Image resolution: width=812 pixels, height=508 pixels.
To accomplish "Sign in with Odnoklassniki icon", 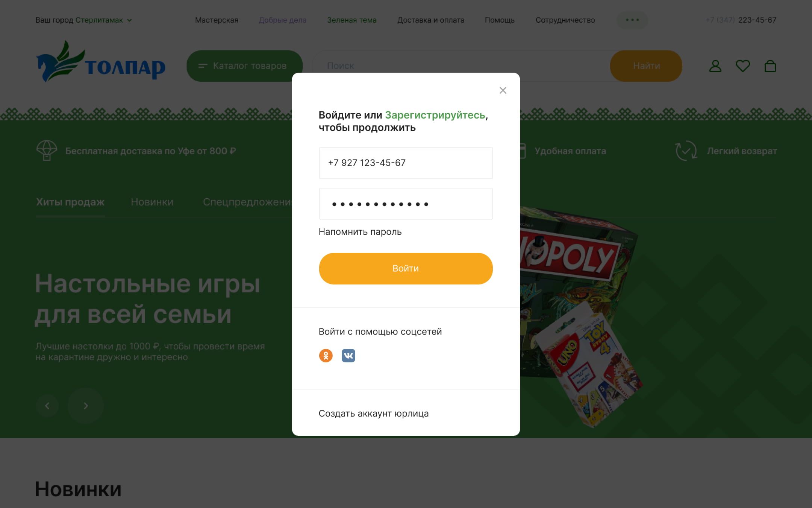I will click(x=326, y=355).
